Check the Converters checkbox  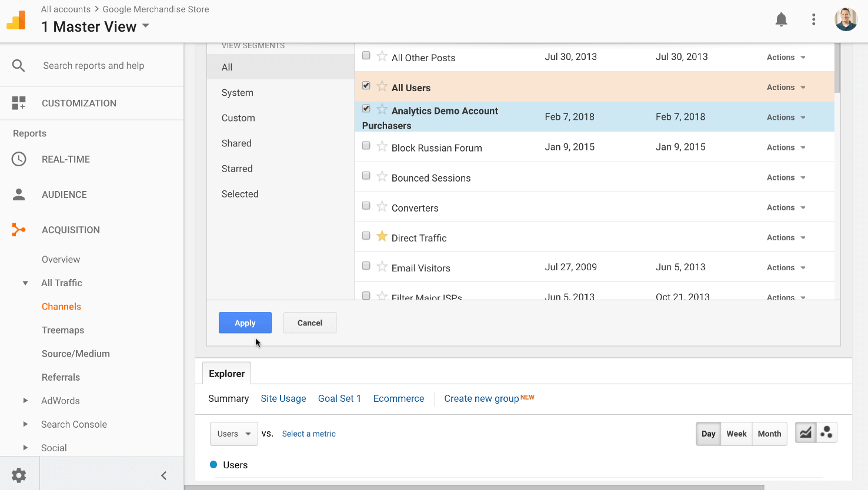(x=366, y=206)
